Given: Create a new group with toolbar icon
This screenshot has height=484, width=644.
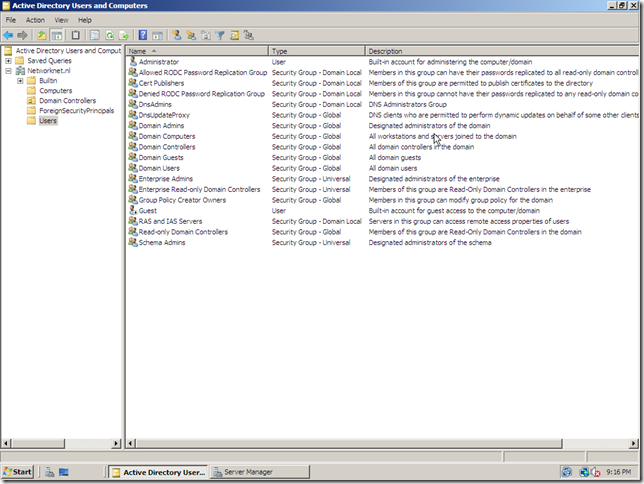Looking at the screenshot, I should pyautogui.click(x=191, y=35).
